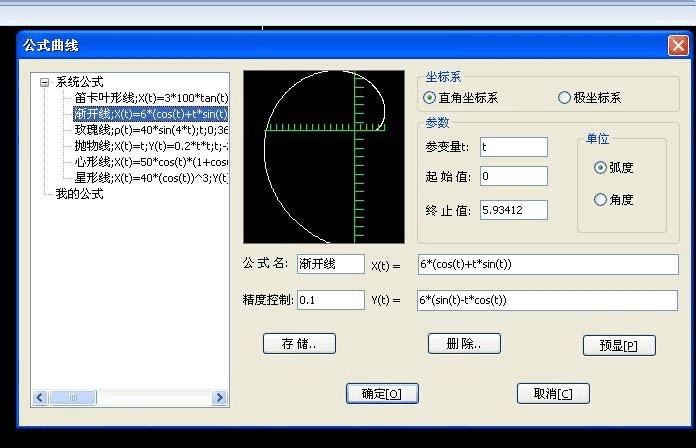Click the Y(t) formula input field
This screenshot has height=448, width=696.
547,300
